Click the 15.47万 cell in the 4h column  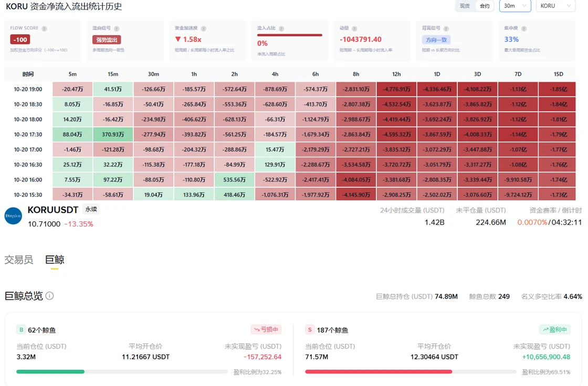[x=275, y=149]
